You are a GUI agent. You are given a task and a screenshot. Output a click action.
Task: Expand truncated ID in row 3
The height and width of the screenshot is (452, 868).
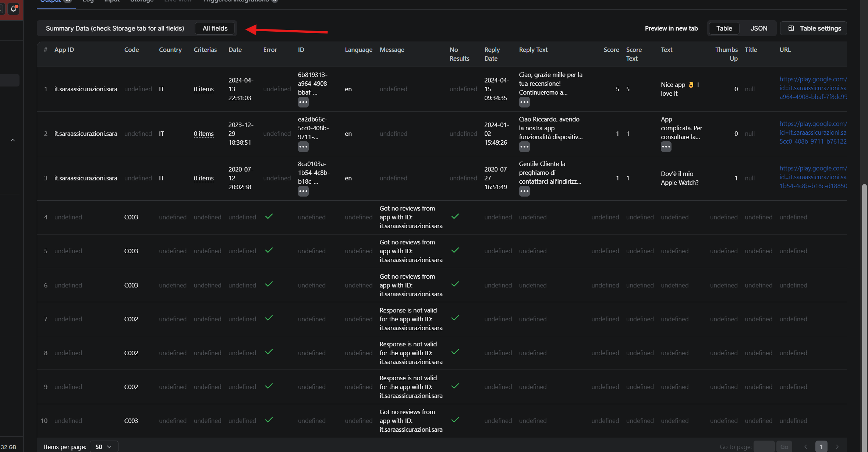click(303, 191)
